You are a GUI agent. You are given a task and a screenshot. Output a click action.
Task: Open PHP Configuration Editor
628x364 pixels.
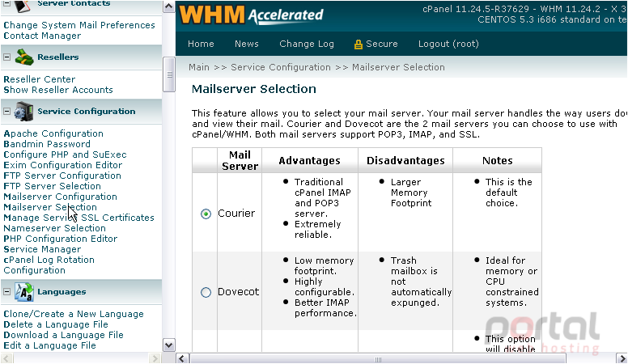click(x=61, y=239)
